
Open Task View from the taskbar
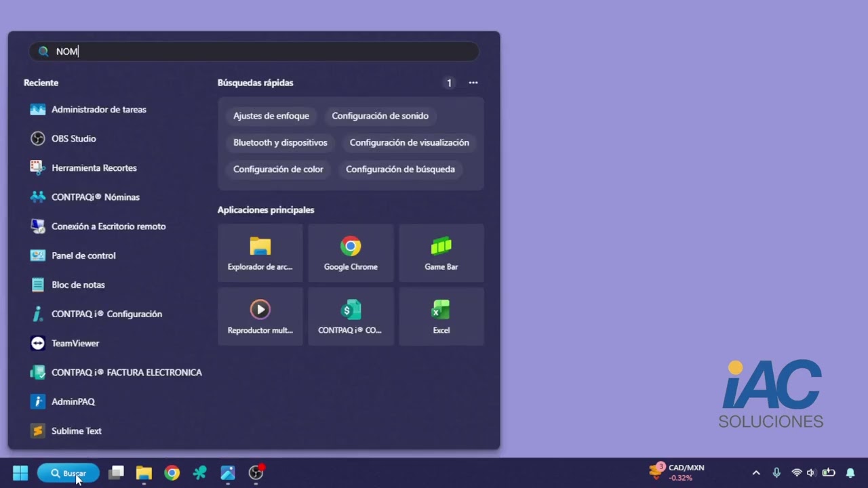click(x=117, y=473)
